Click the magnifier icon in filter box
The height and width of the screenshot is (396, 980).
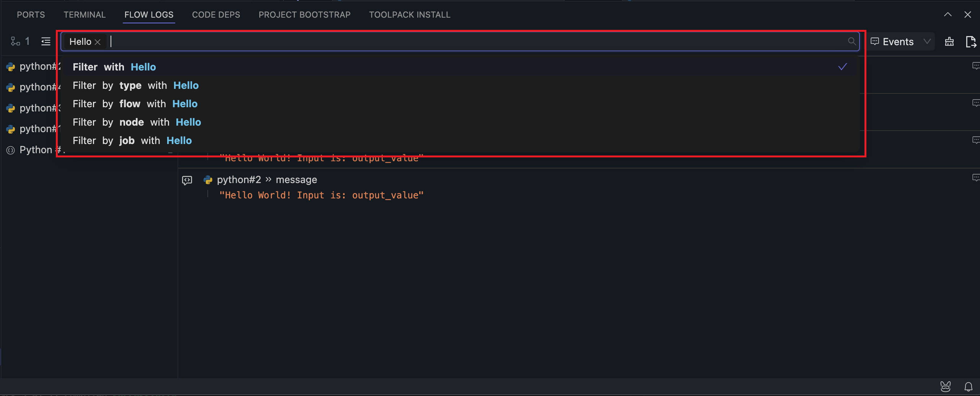coord(851,41)
